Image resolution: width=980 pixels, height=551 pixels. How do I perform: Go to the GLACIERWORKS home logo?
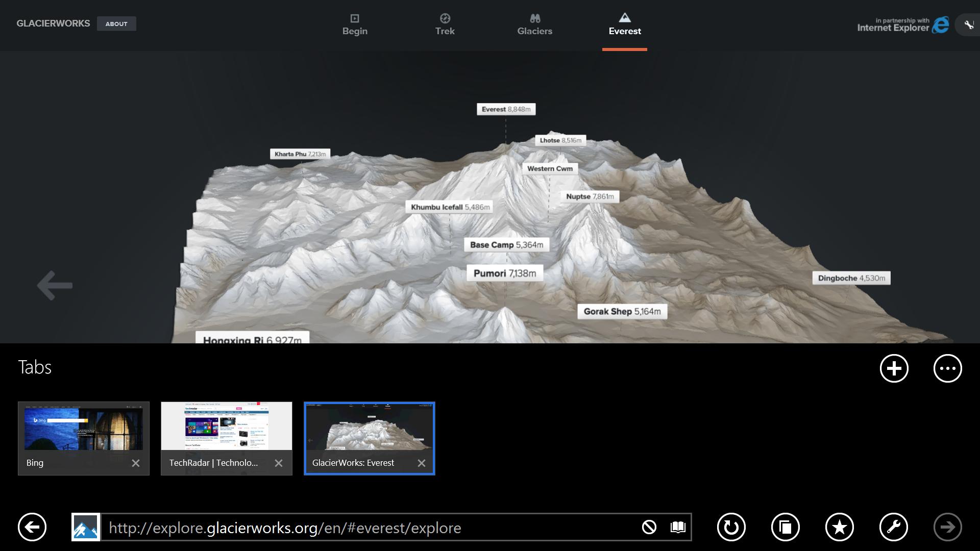pos(53,23)
